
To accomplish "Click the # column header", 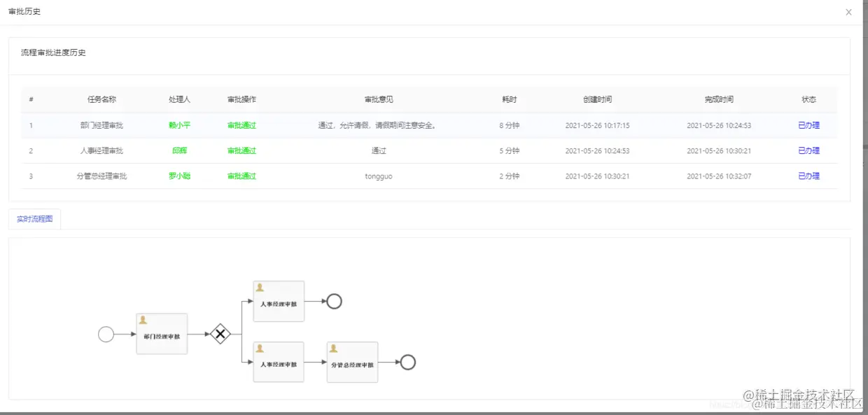I will click(31, 99).
